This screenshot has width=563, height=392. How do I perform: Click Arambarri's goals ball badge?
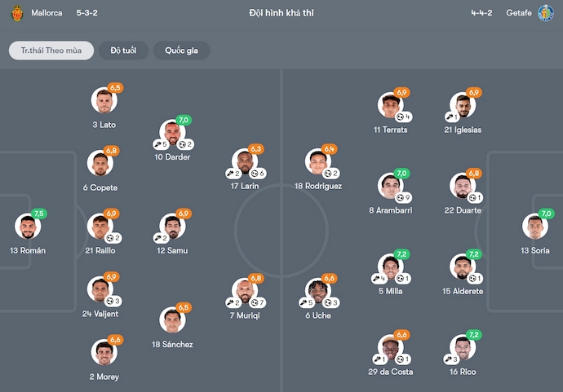[403, 197]
